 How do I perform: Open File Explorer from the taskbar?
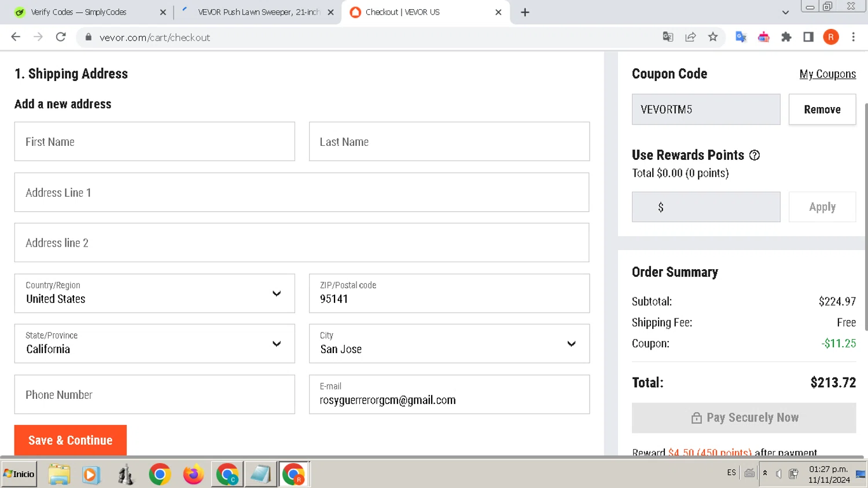pos(59,475)
